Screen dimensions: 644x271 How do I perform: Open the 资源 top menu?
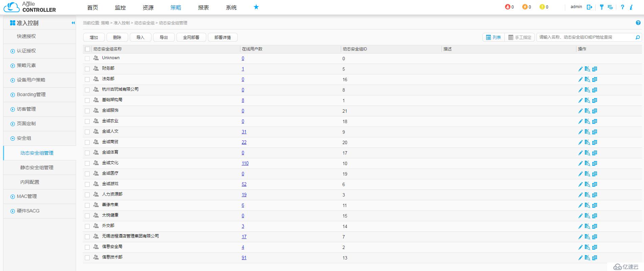[x=148, y=7]
